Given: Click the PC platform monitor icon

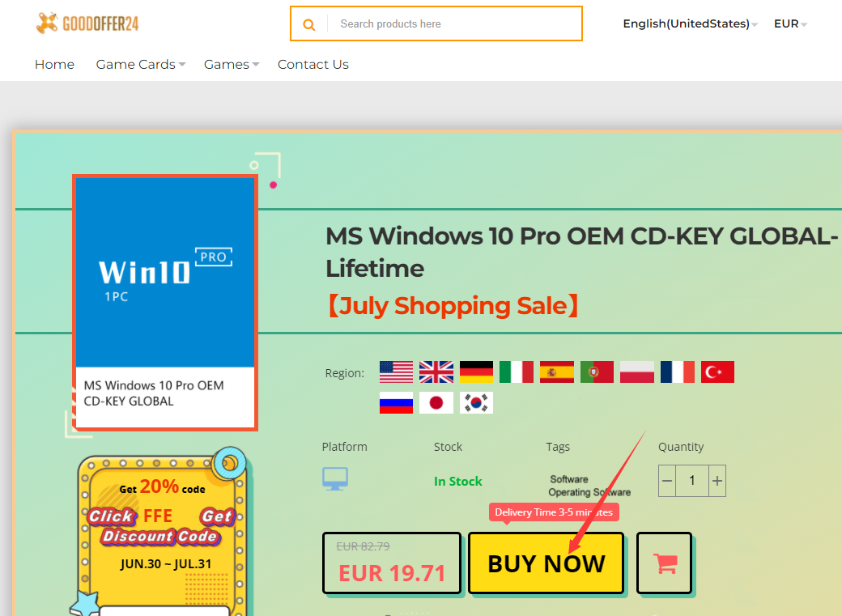Looking at the screenshot, I should click(335, 478).
